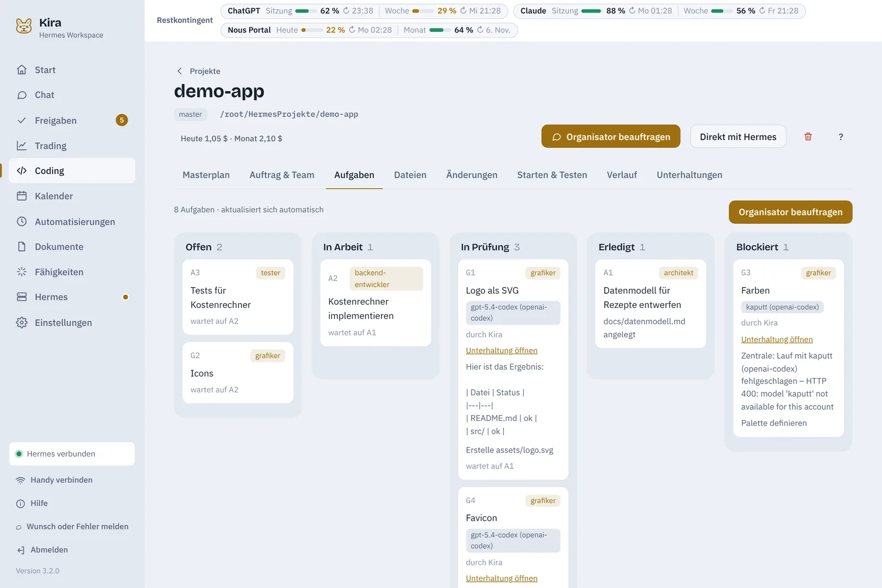Open Hermes via the server icon
The height and width of the screenshot is (588, 882).
[22, 297]
